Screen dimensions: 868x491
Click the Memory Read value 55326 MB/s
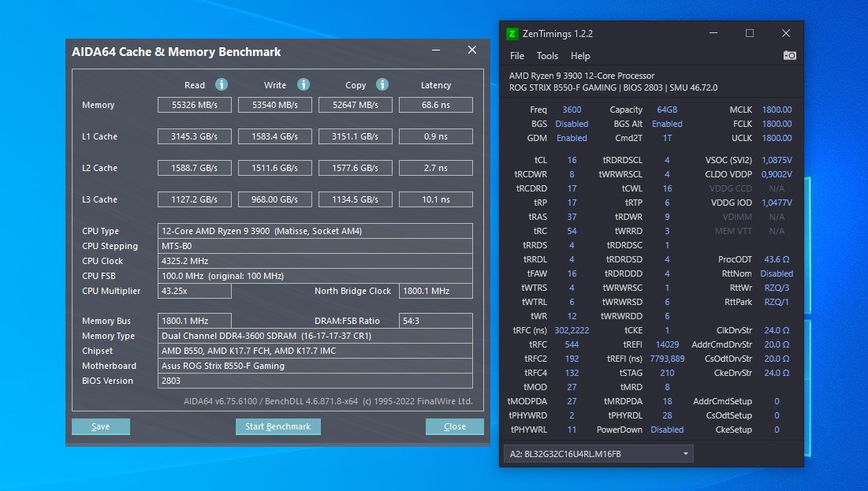click(194, 105)
